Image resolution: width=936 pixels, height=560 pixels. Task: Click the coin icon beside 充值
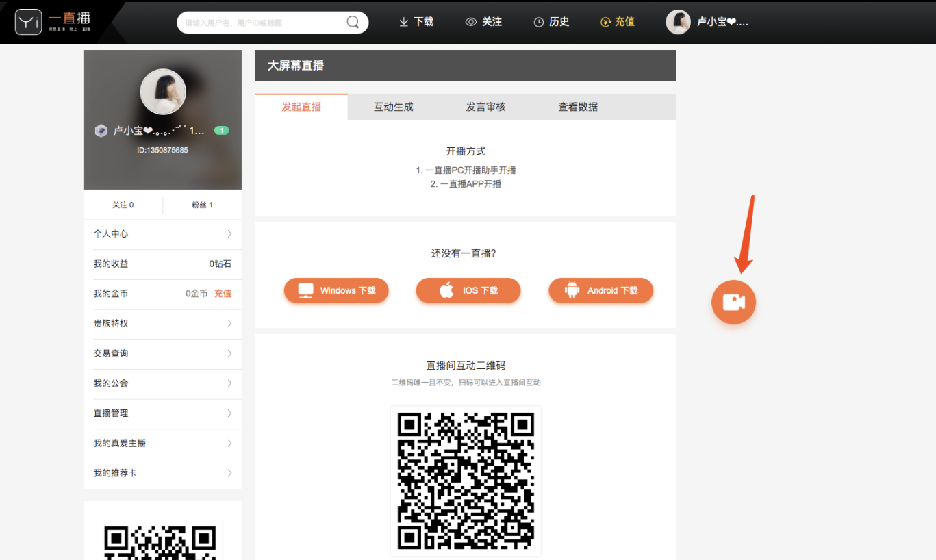point(605,22)
